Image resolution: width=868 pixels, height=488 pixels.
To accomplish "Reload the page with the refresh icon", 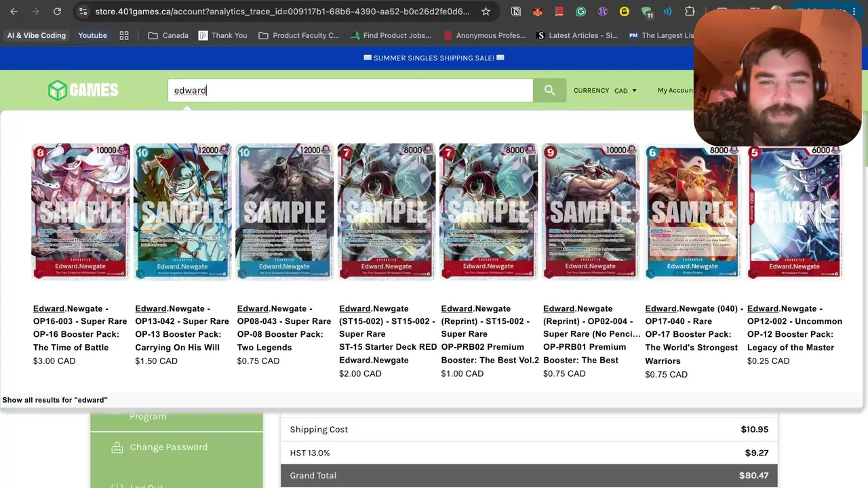I will [58, 12].
